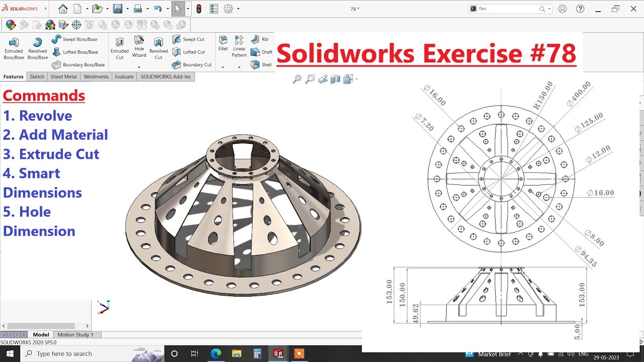Screen dimensions: 644x362
Task: Click the Undo arrow icon
Action: 157,9
